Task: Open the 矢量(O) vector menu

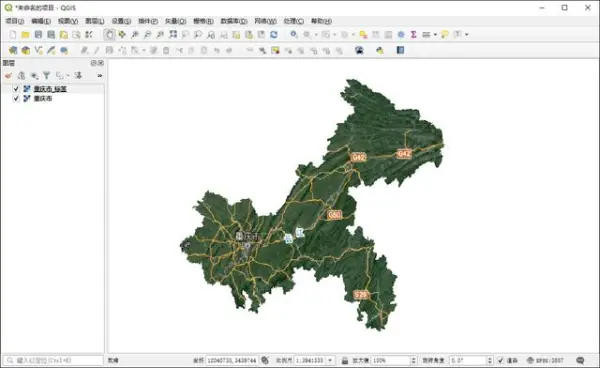Action: pos(175,21)
